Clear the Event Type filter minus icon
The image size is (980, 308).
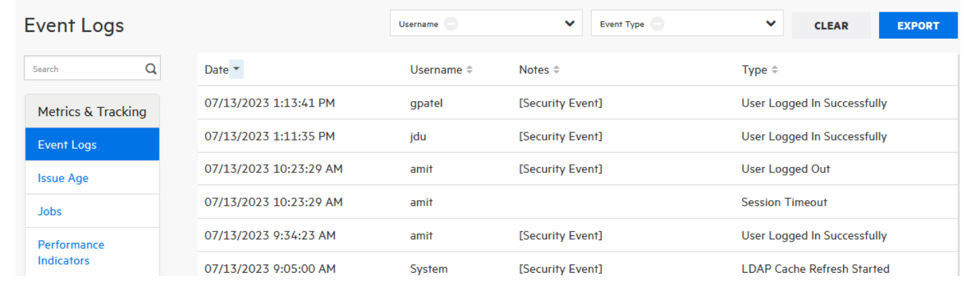coord(657,24)
